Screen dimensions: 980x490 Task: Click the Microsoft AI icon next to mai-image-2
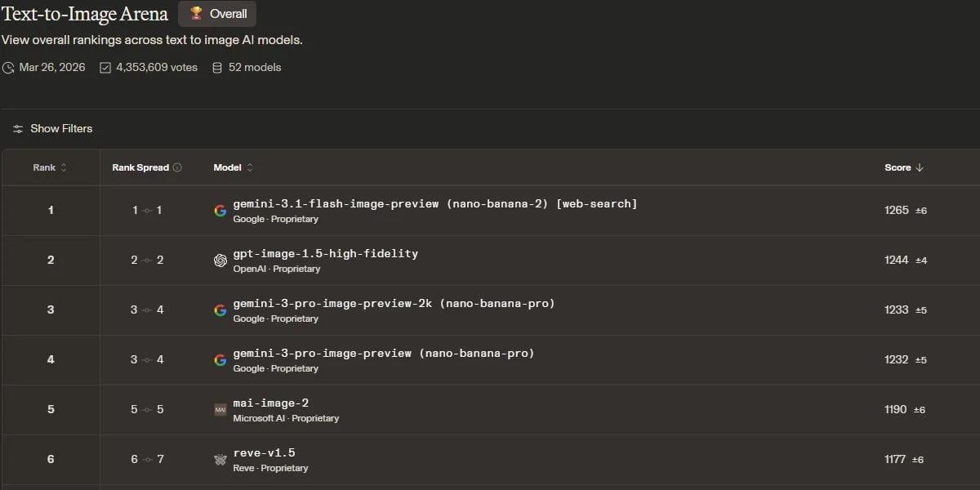click(x=220, y=409)
